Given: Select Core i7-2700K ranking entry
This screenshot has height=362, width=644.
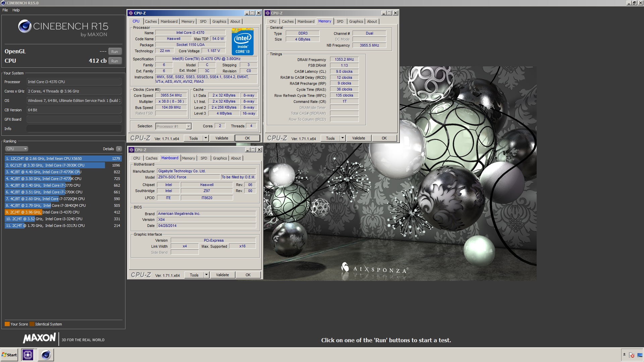Looking at the screenshot, I should (x=63, y=192).
